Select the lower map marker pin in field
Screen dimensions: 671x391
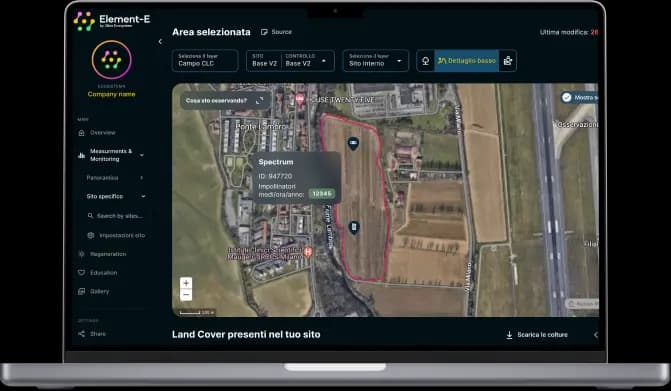(x=353, y=227)
